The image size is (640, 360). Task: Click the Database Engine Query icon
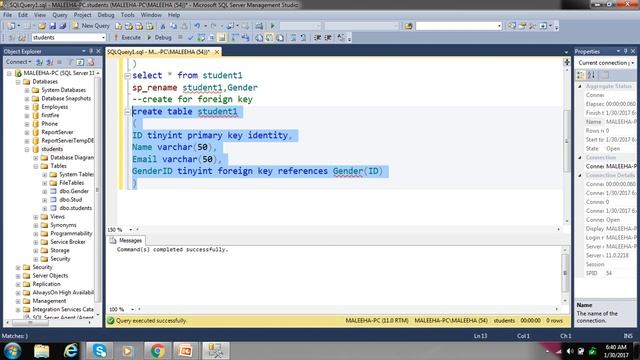coord(118,26)
